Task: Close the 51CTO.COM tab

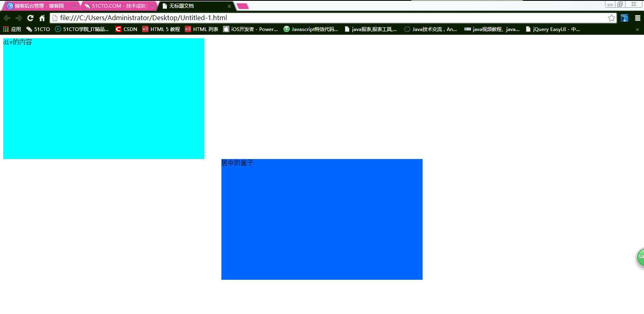Action: point(152,6)
